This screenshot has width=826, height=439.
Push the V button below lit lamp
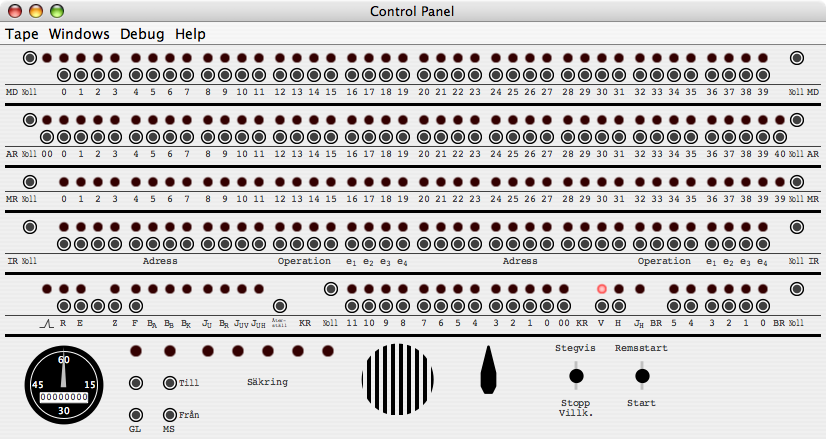tap(602, 306)
